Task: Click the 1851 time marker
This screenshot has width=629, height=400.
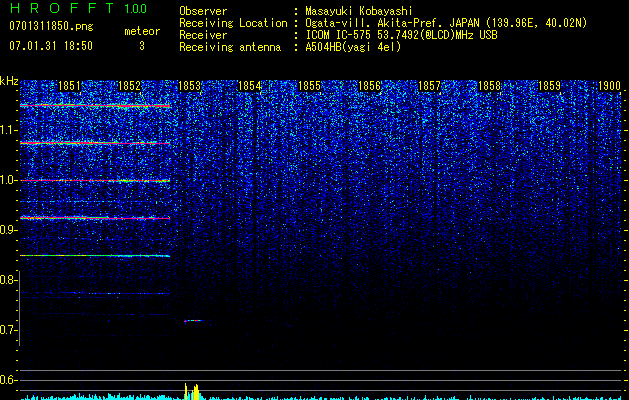Action: click(x=69, y=86)
